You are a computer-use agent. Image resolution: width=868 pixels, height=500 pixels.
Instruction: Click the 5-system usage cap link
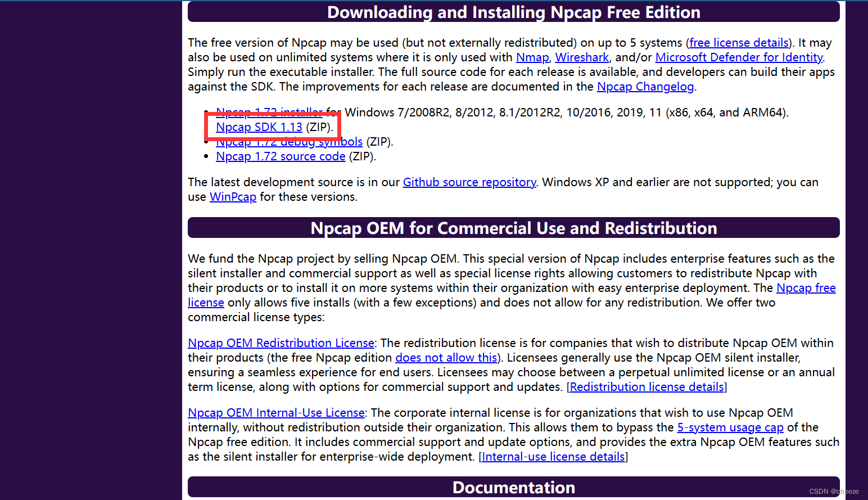point(730,427)
